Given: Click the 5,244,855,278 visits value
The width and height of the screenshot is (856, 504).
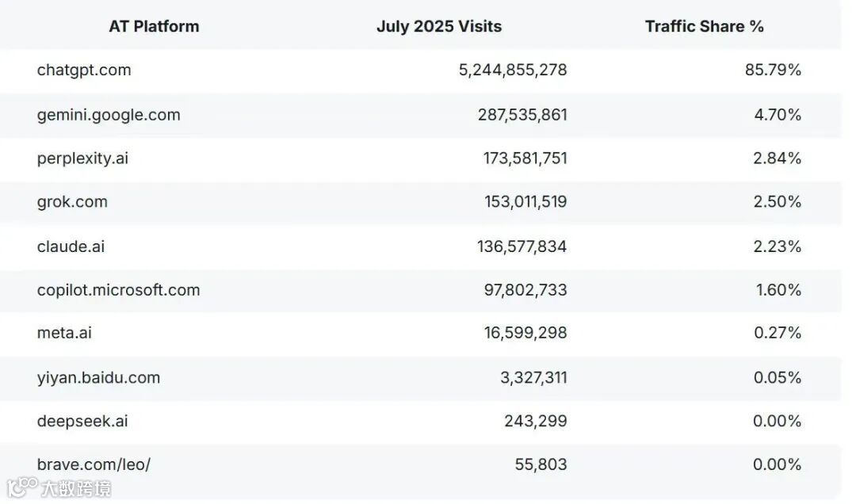Looking at the screenshot, I should [513, 70].
